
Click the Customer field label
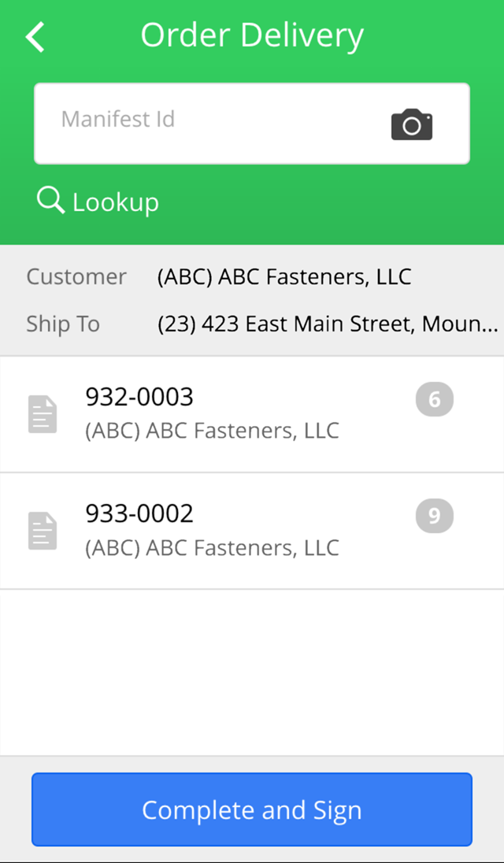(x=76, y=276)
